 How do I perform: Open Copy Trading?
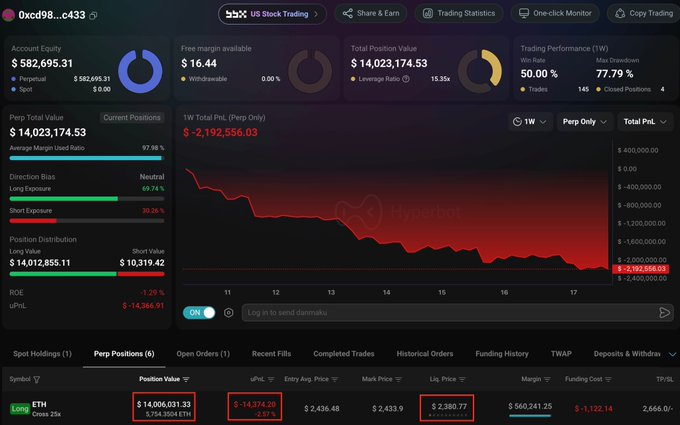click(x=644, y=13)
